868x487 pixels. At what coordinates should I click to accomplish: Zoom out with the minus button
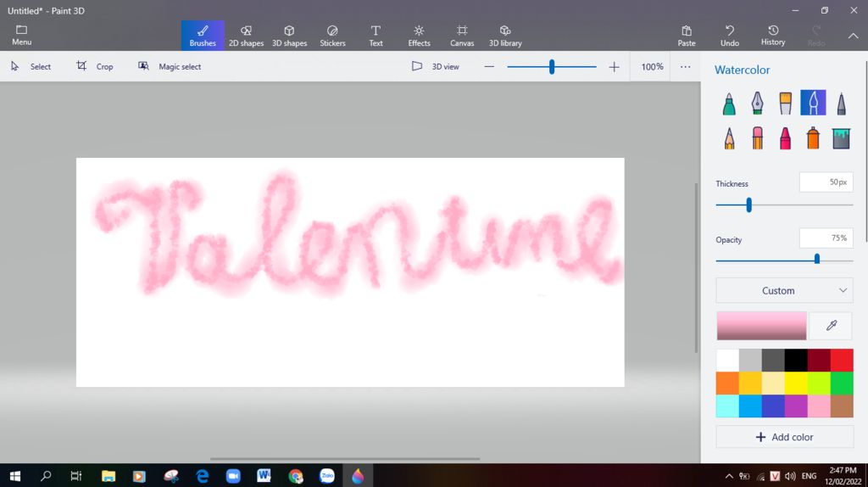[x=489, y=66]
